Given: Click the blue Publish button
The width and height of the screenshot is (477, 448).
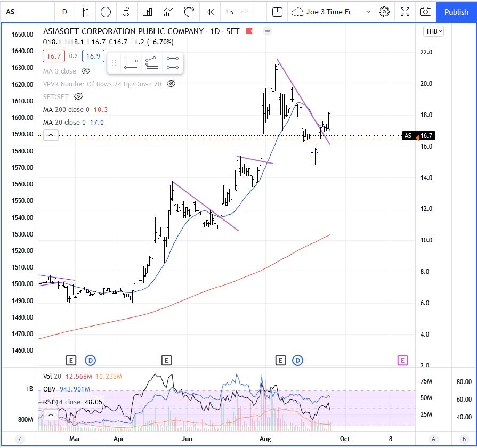Looking at the screenshot, I should 456,12.
